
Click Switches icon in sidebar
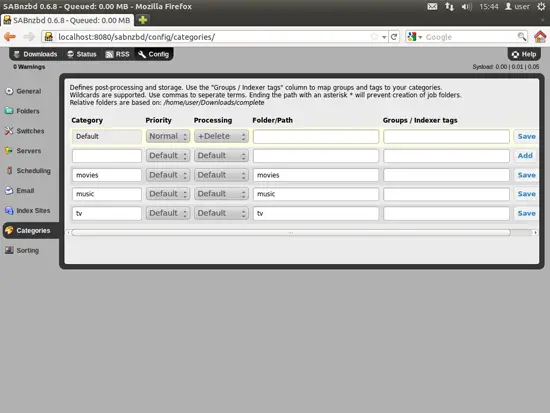tap(9, 131)
